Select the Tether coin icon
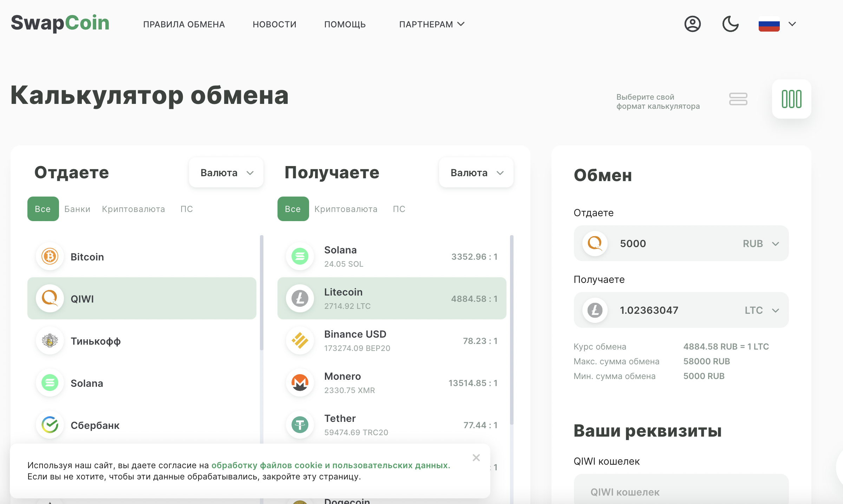The image size is (843, 504). 300,425
